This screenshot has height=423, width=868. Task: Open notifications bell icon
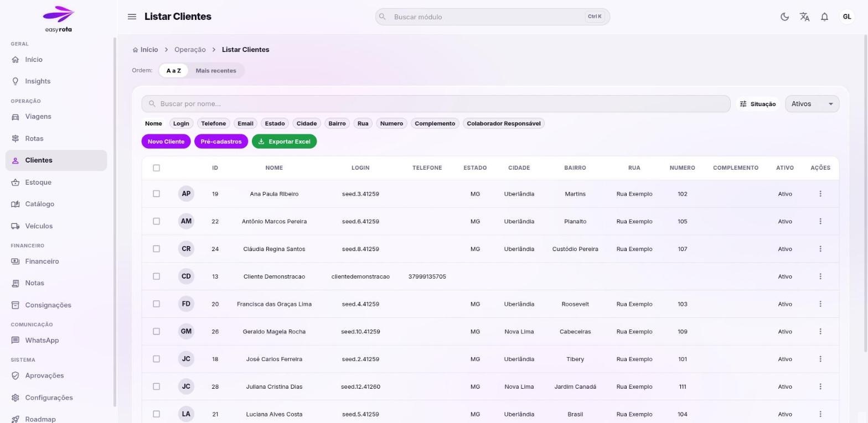pyautogui.click(x=824, y=17)
